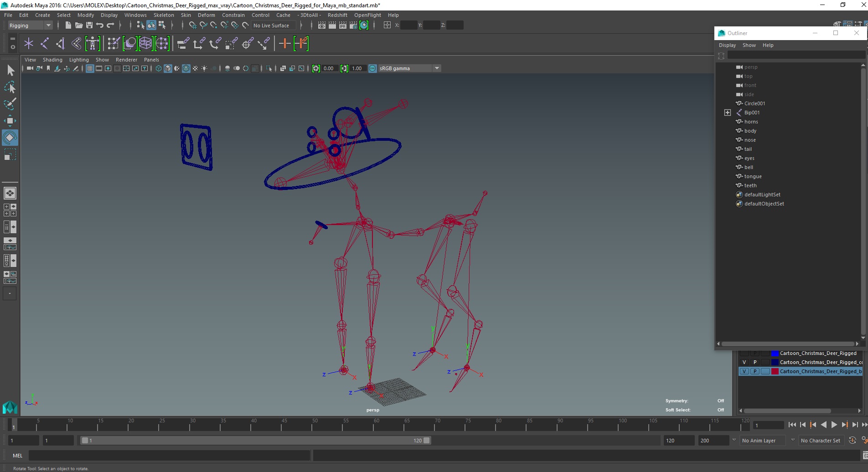This screenshot has width=868, height=472.
Task: Click the MEL command input field
Action: click(x=169, y=455)
